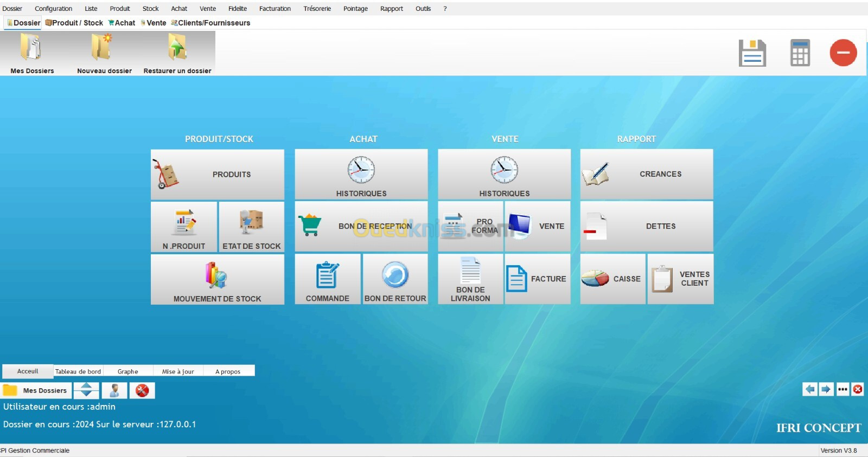This screenshot has width=868, height=457.
Task: Select the Clients/Fournisseurs ribbon tab
Action: click(x=210, y=23)
